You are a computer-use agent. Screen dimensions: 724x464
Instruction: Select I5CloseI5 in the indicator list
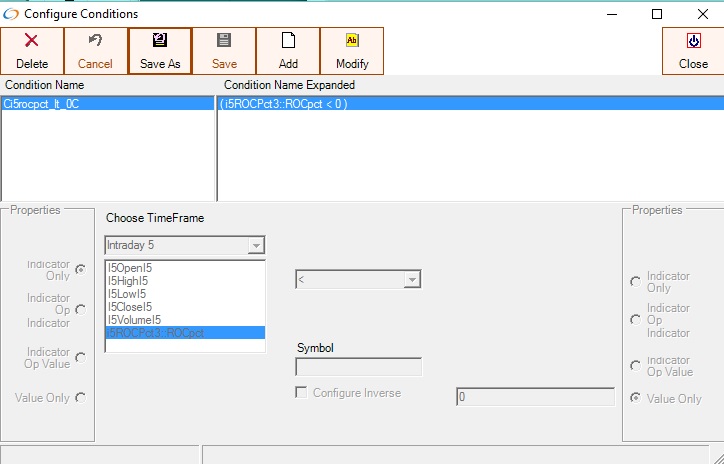pos(129,307)
